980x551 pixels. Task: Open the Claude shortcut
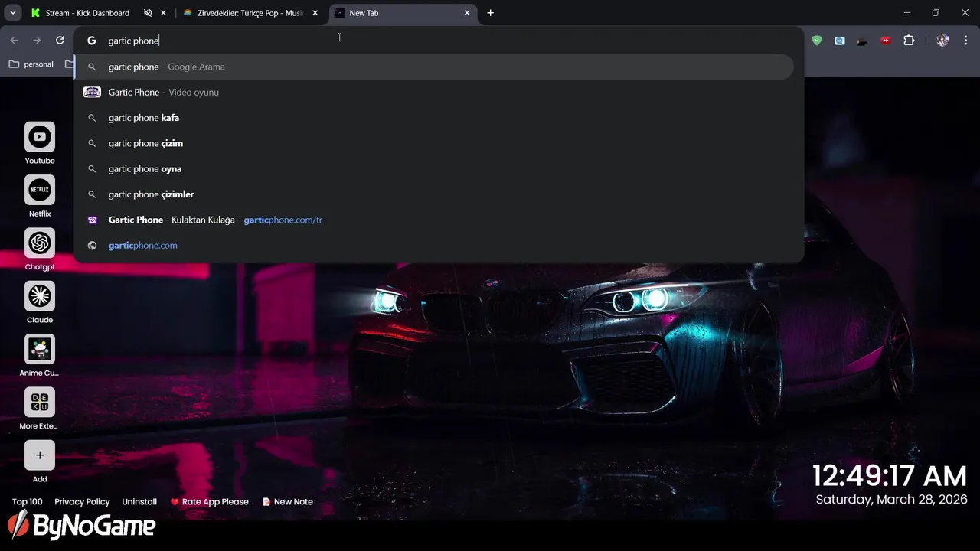[x=40, y=296]
